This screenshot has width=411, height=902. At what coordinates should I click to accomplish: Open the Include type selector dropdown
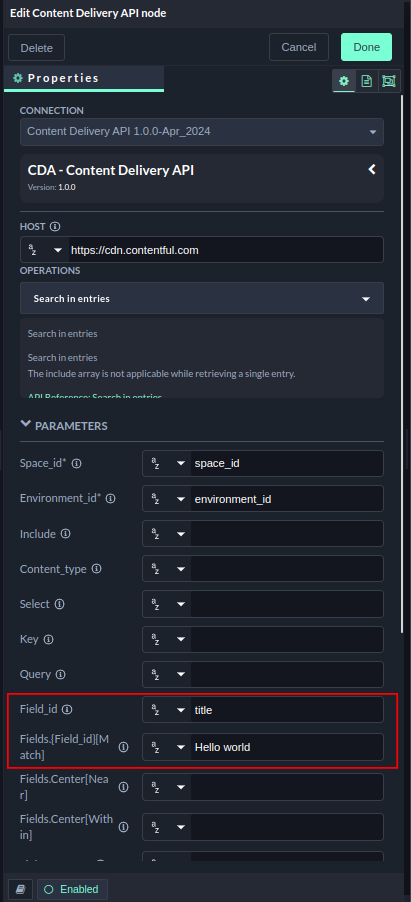click(x=167, y=534)
